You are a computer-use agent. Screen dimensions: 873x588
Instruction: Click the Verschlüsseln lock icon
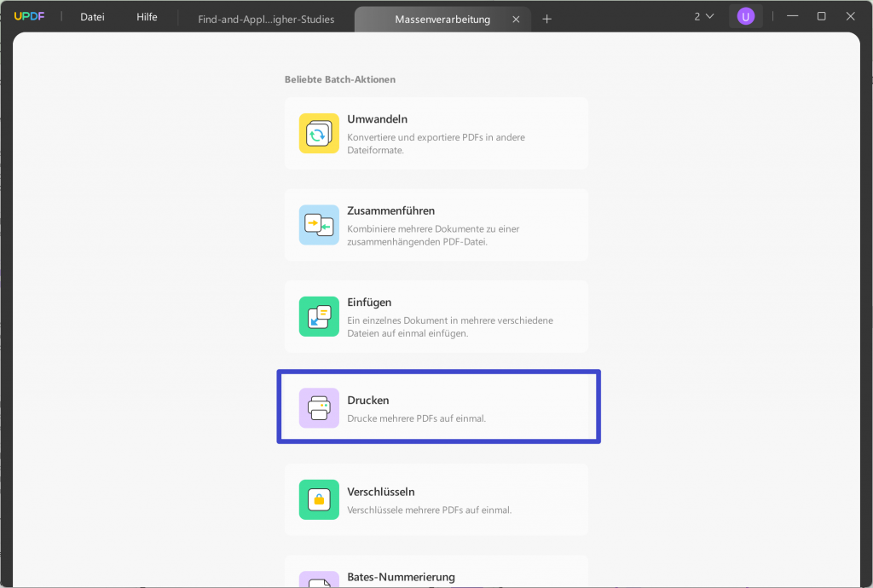pos(319,499)
